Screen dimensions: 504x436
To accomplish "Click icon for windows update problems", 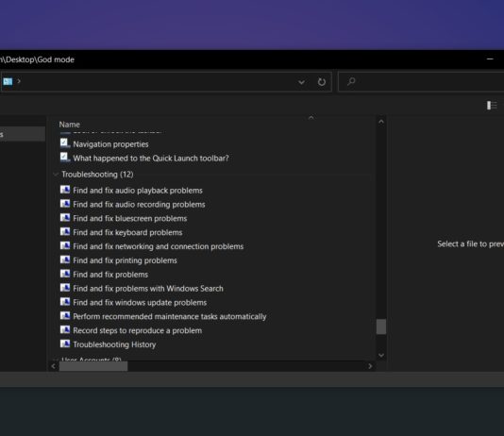I will (65, 302).
